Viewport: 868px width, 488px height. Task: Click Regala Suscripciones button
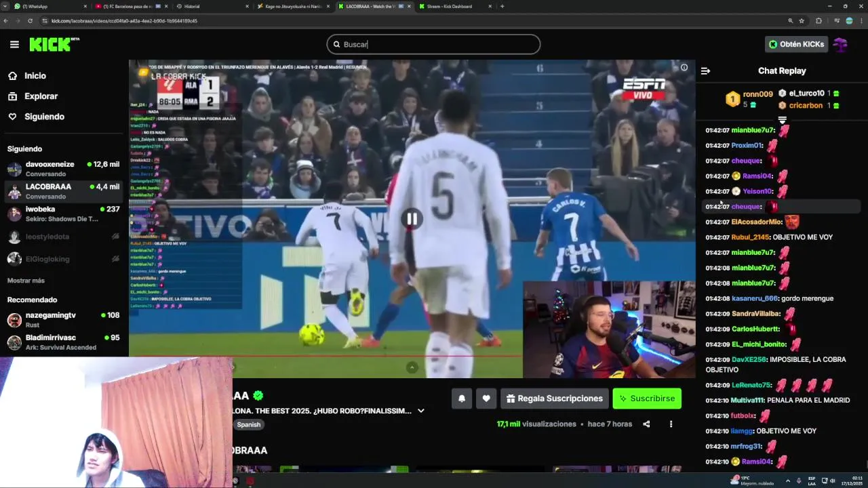554,399
